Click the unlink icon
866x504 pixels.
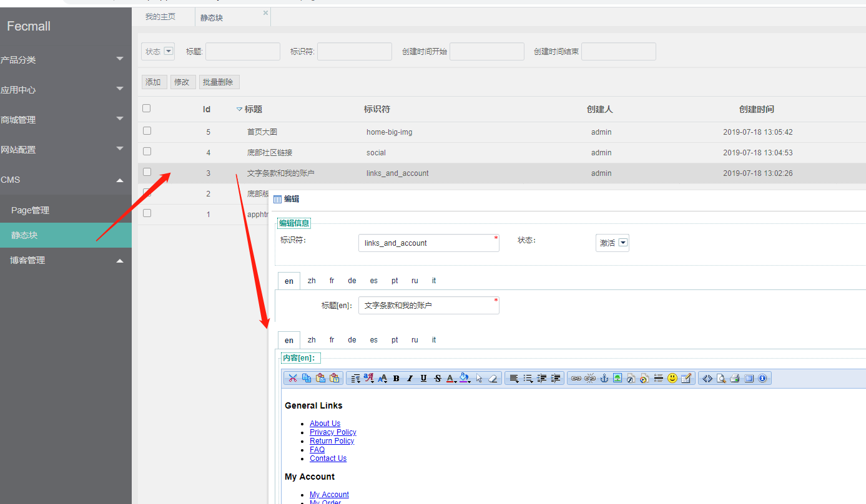pyautogui.click(x=590, y=378)
